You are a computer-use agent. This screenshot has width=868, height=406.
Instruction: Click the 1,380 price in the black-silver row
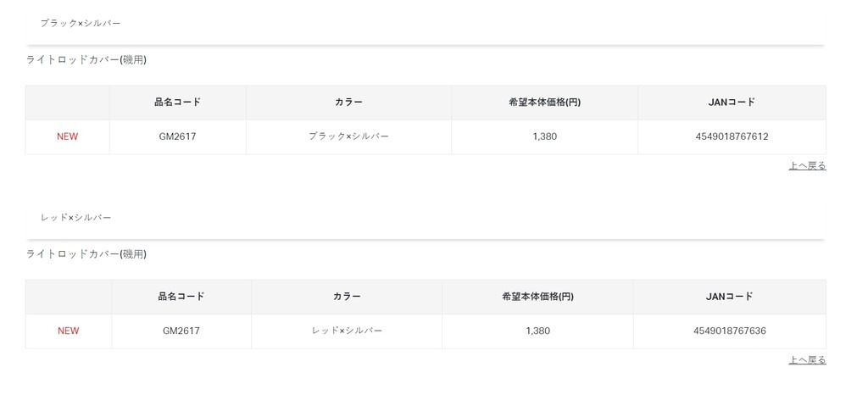coord(544,136)
